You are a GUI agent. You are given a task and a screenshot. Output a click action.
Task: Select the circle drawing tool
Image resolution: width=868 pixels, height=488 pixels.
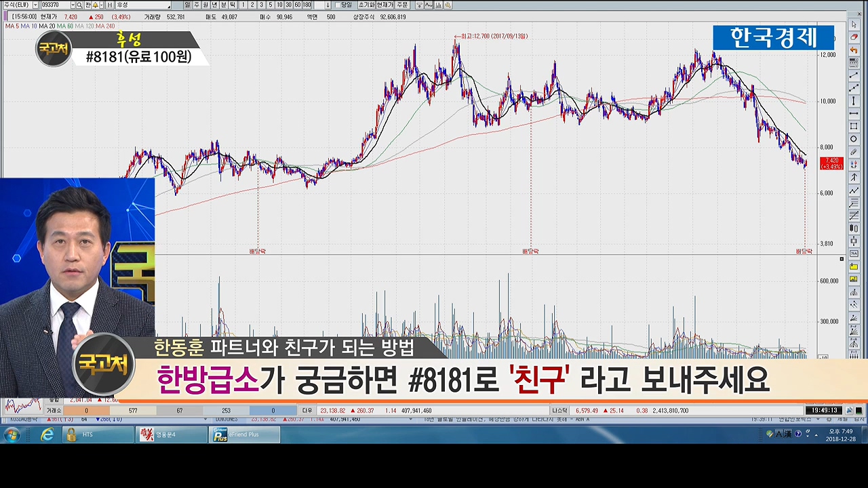(854, 139)
